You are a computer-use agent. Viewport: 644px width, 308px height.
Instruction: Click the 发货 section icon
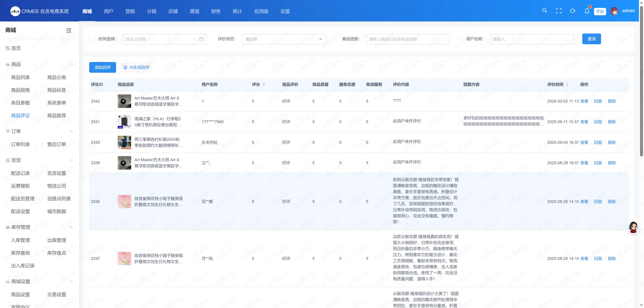coord(8,160)
